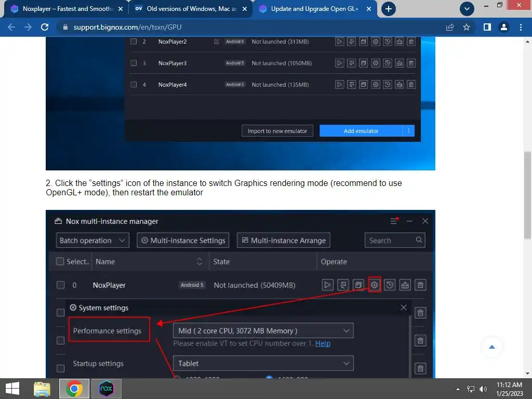Image resolution: width=532 pixels, height=399 pixels.
Task: Reload the support.bignox.com page
Action: (45, 27)
